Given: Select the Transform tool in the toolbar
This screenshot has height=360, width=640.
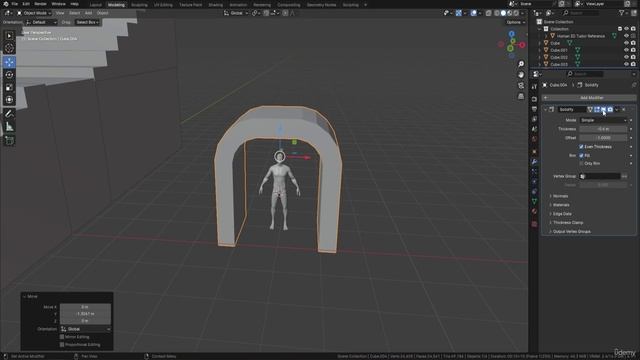Looking at the screenshot, I should [x=9, y=100].
